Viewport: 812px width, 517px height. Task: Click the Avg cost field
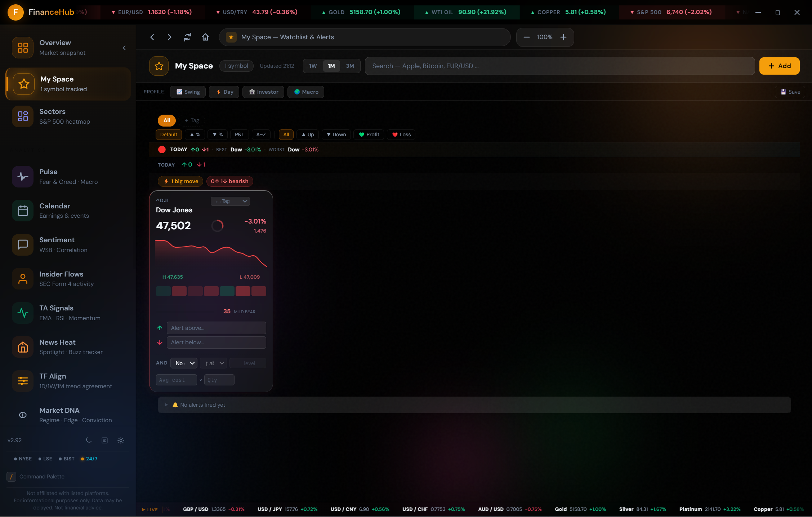(x=177, y=380)
